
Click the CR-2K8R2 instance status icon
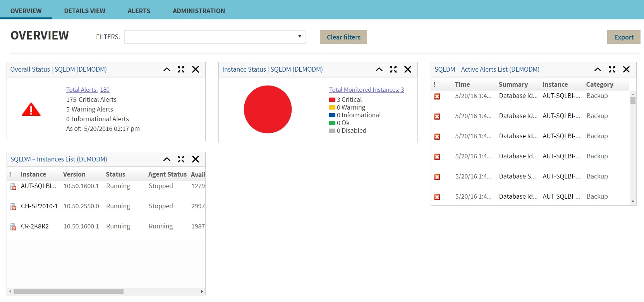click(13, 227)
